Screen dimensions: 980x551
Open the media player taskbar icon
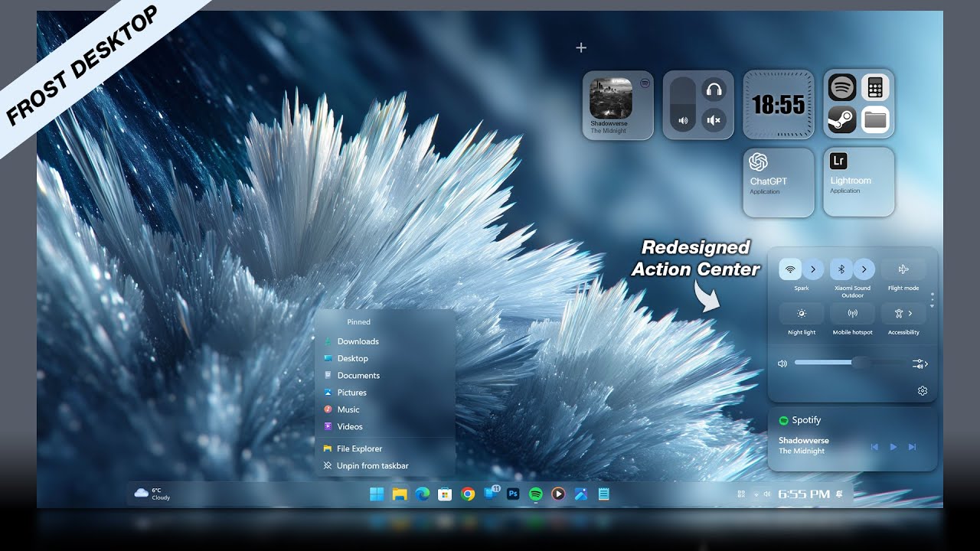tap(558, 494)
